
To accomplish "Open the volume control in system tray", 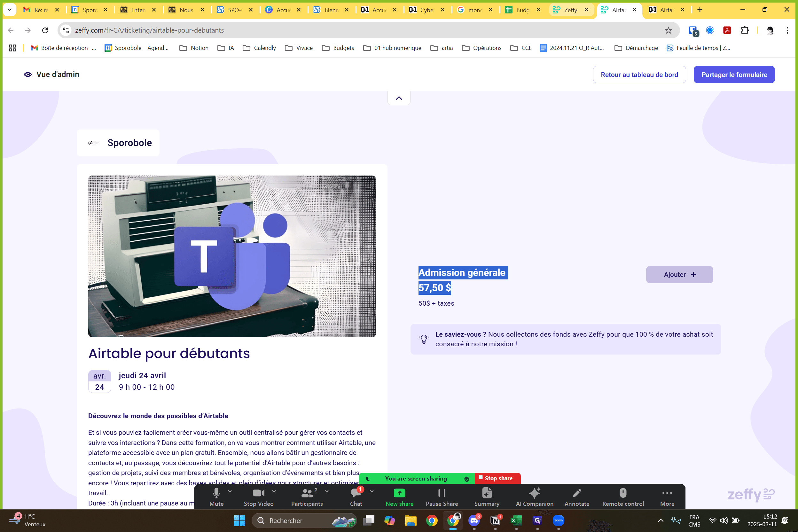I will pos(724,520).
